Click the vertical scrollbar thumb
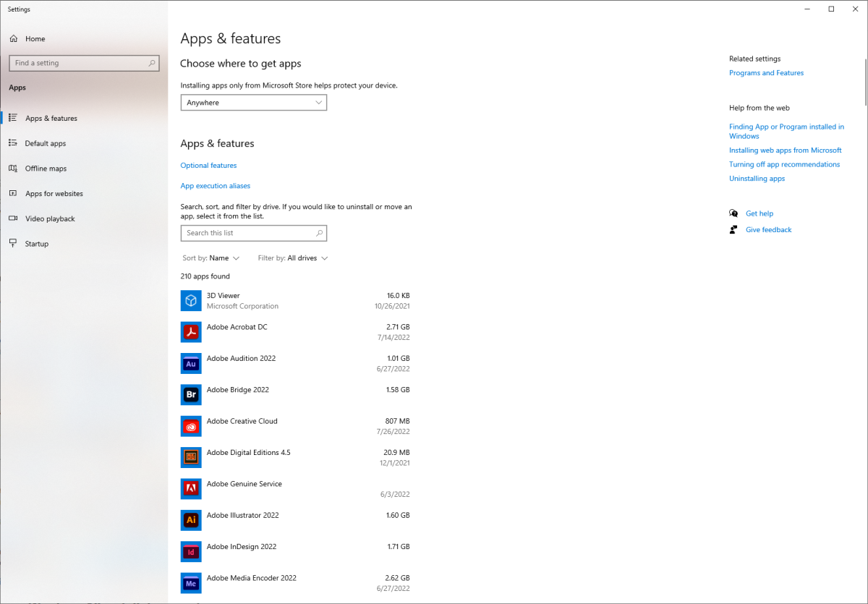 click(x=866, y=81)
